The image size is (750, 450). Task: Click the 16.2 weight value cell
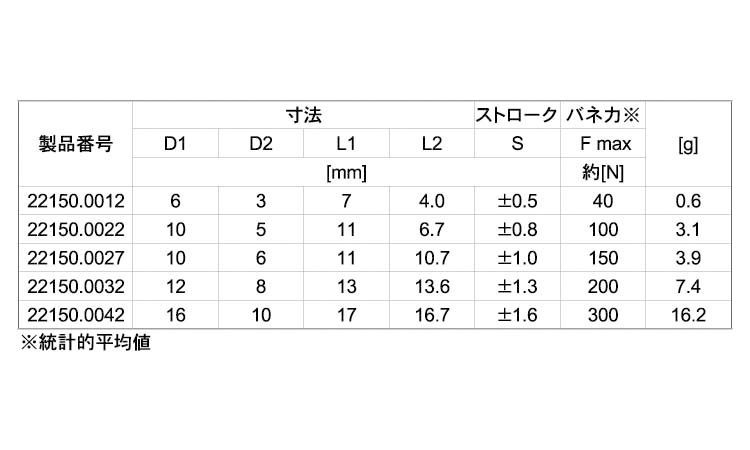tap(688, 317)
